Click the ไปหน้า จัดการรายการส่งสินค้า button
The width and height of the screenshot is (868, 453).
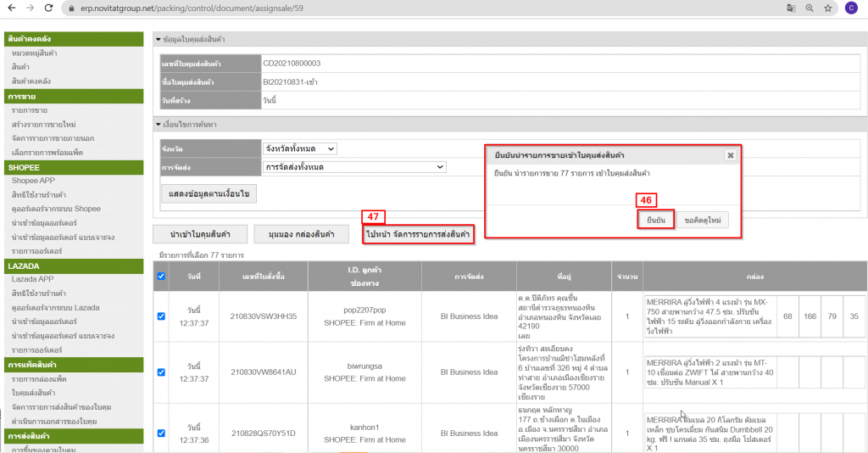click(417, 234)
